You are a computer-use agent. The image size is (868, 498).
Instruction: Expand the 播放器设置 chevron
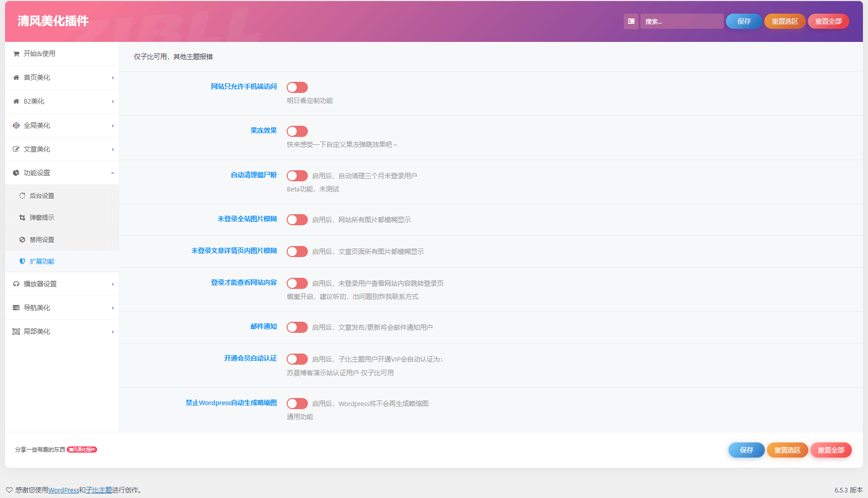113,284
